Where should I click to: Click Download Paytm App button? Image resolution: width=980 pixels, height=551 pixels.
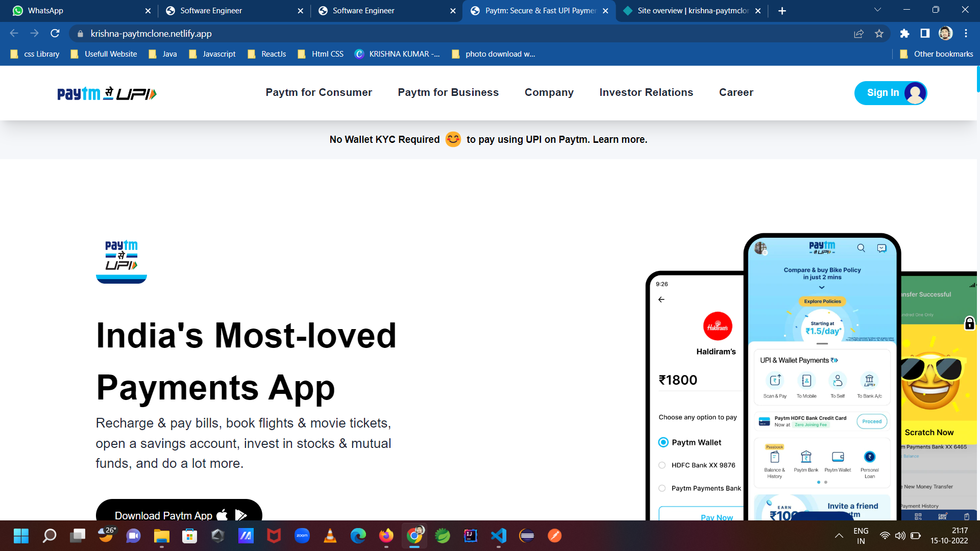click(x=179, y=510)
